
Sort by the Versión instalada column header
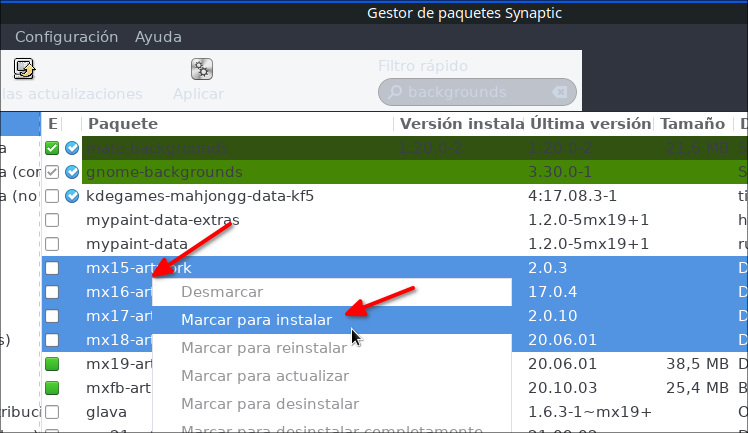click(459, 124)
